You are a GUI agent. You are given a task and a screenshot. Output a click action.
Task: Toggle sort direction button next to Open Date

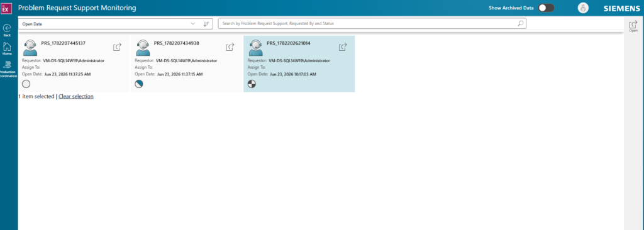[206, 24]
